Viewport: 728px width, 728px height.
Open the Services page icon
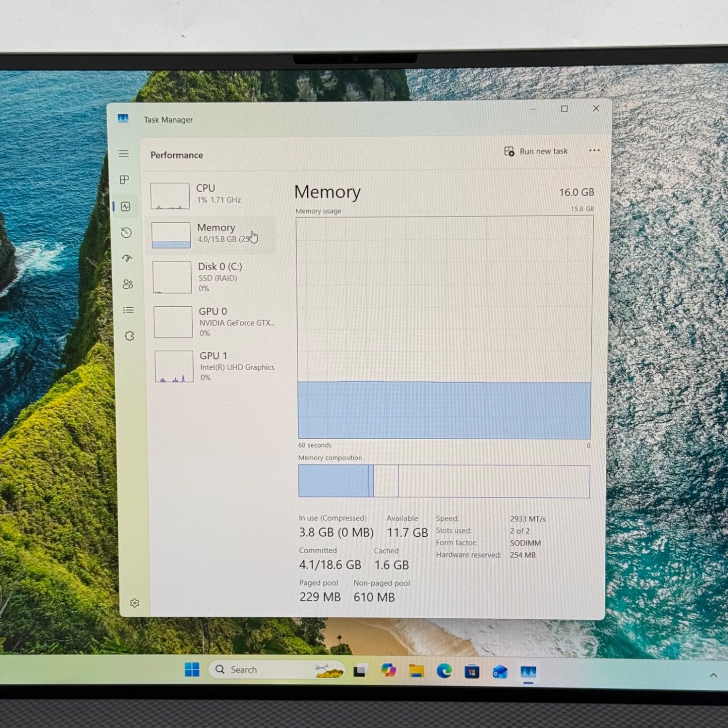[130, 336]
